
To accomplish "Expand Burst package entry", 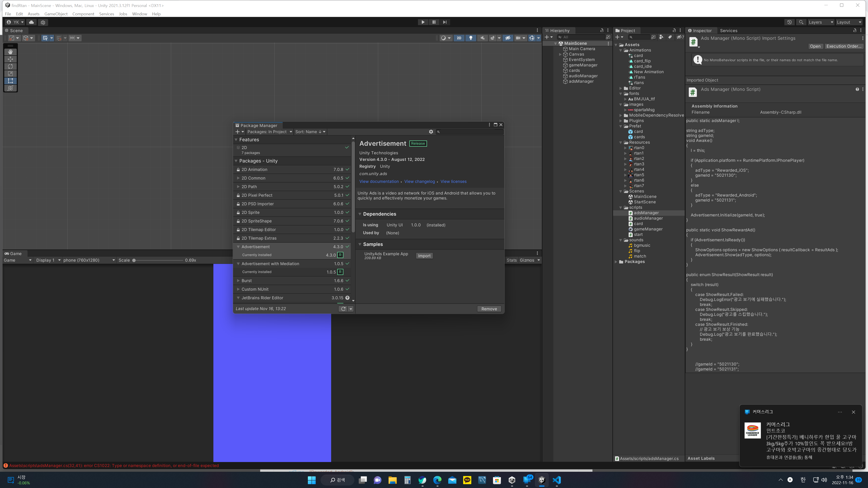I will (238, 281).
